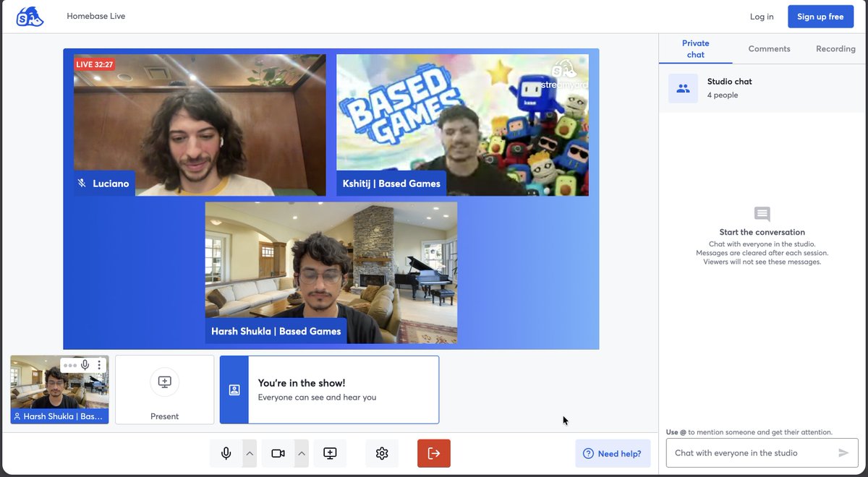This screenshot has width=868, height=477.
Task: Click the You're in the show banner icon
Action: tap(234, 390)
